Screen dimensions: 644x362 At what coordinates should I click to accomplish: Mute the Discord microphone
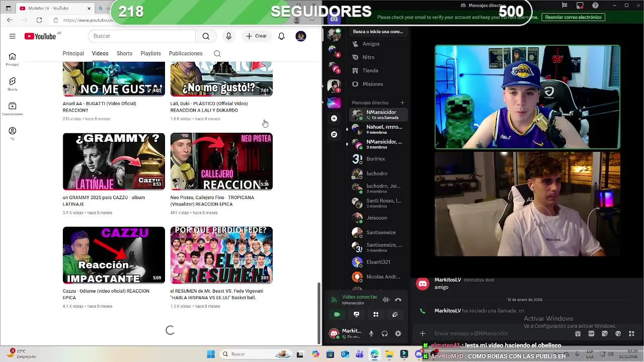371,333
